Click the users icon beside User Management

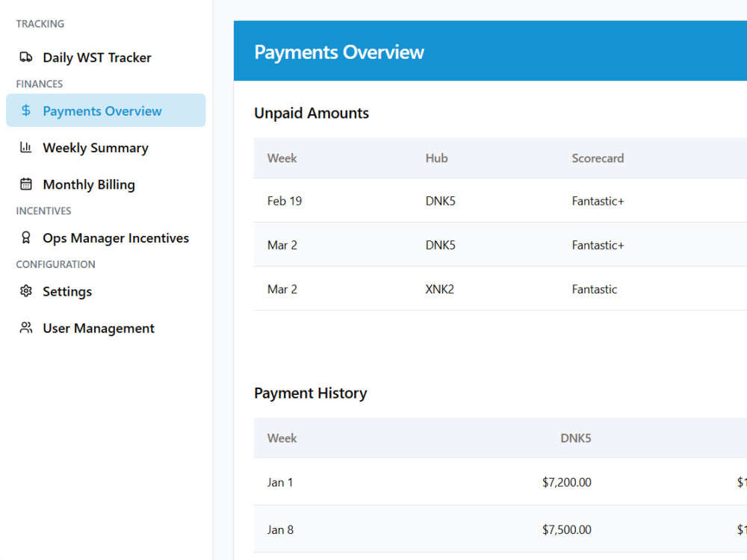point(25,328)
